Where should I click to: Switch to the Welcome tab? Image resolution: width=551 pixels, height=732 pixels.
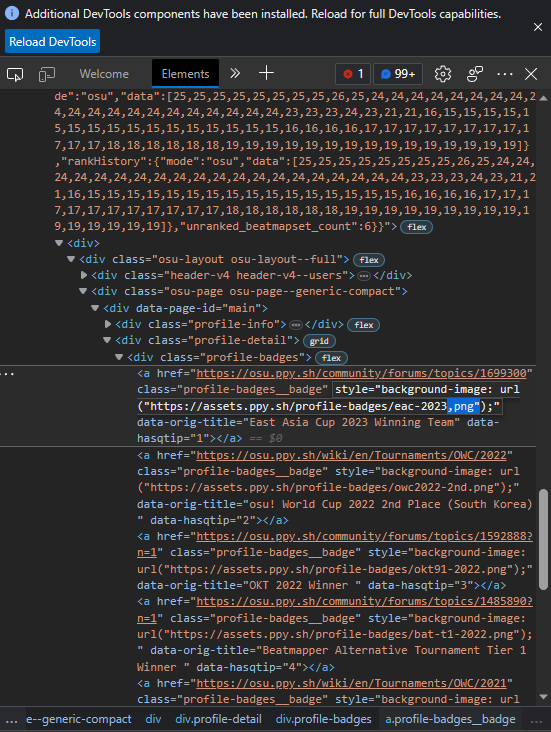[x=104, y=74]
